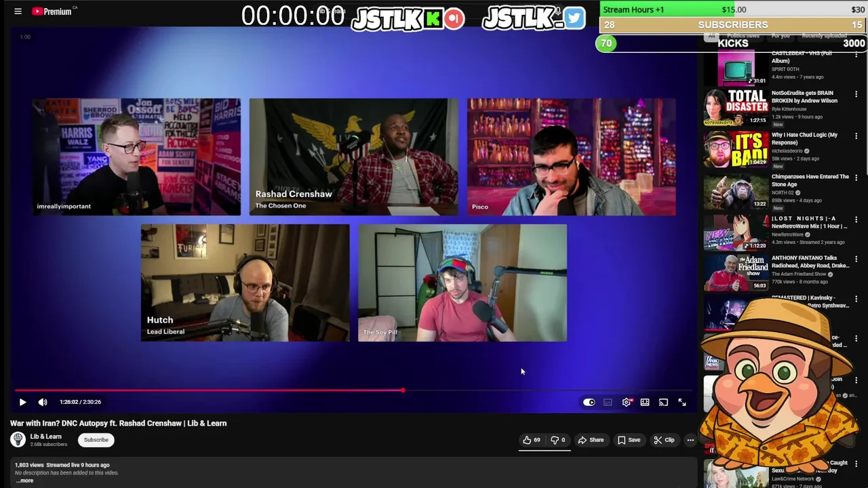Screen dimensions: 868x488
Task: Expand the description with ...more
Action: (24, 481)
